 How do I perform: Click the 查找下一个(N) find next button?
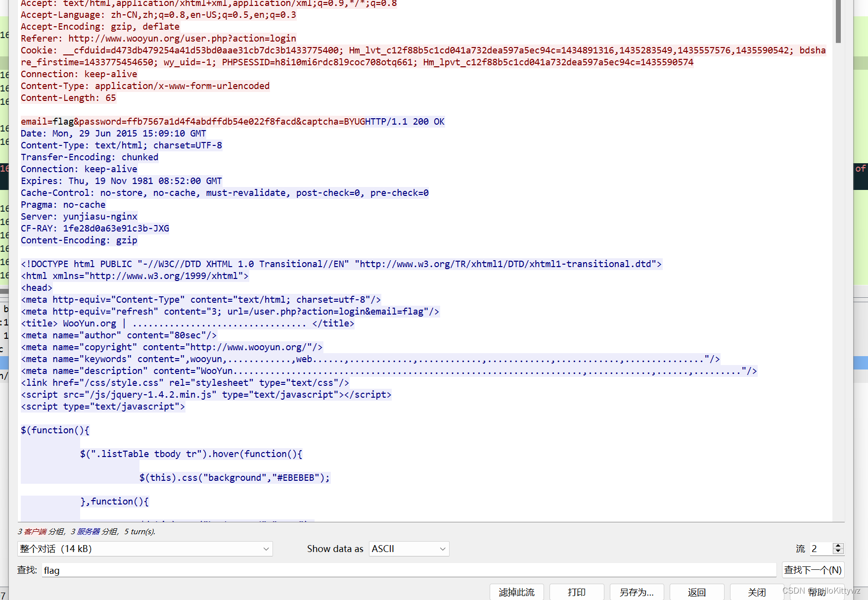coord(813,570)
